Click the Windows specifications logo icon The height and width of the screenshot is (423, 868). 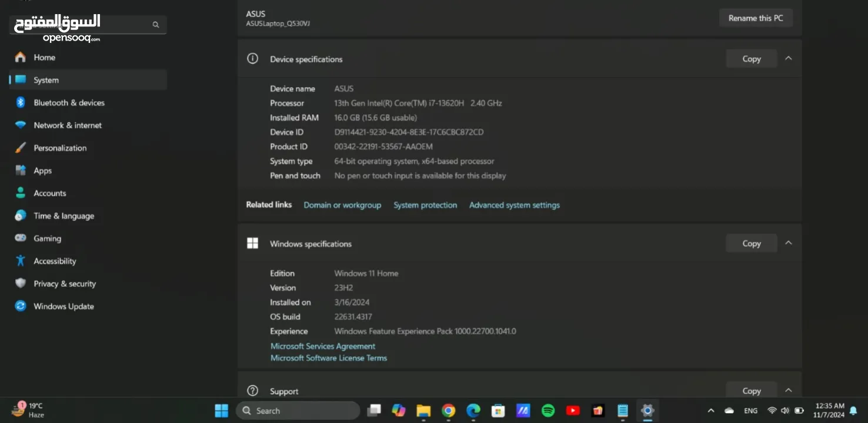click(253, 243)
